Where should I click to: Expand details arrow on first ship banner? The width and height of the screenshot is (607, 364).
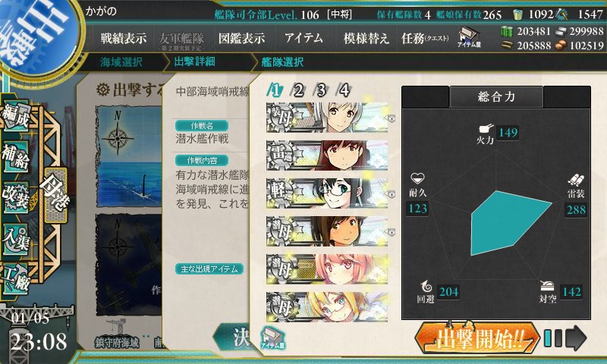pyautogui.click(x=392, y=118)
